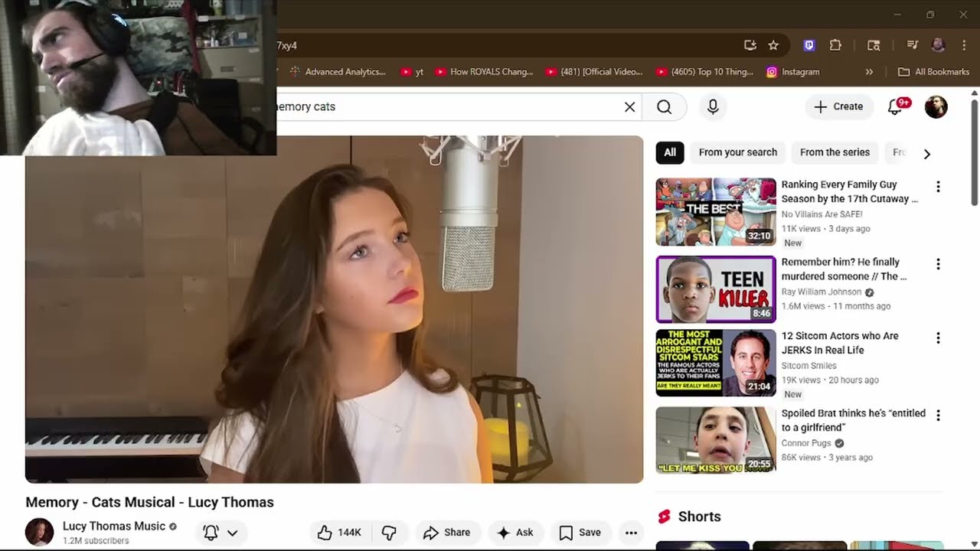Save the video to a playlist
This screenshot has height=551, width=980.
pos(580,533)
